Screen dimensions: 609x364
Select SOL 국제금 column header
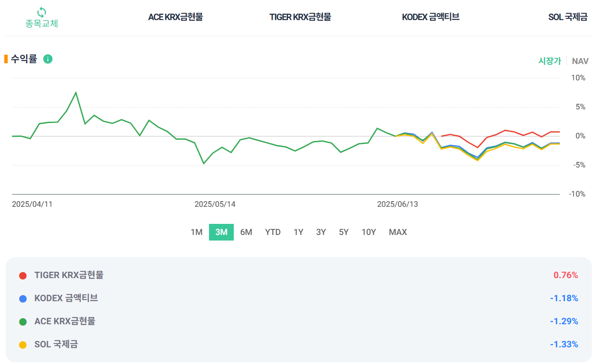[x=568, y=17]
